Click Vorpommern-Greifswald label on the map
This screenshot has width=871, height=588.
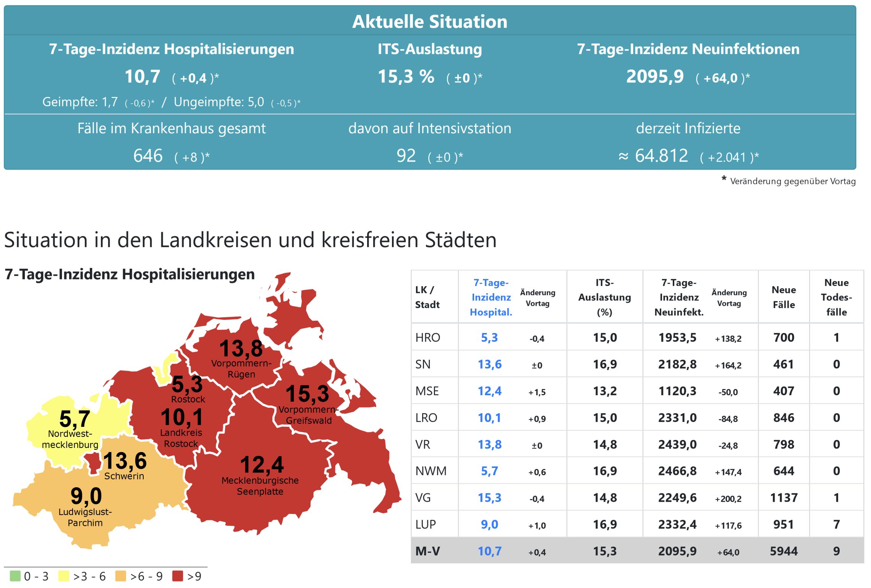(308, 415)
